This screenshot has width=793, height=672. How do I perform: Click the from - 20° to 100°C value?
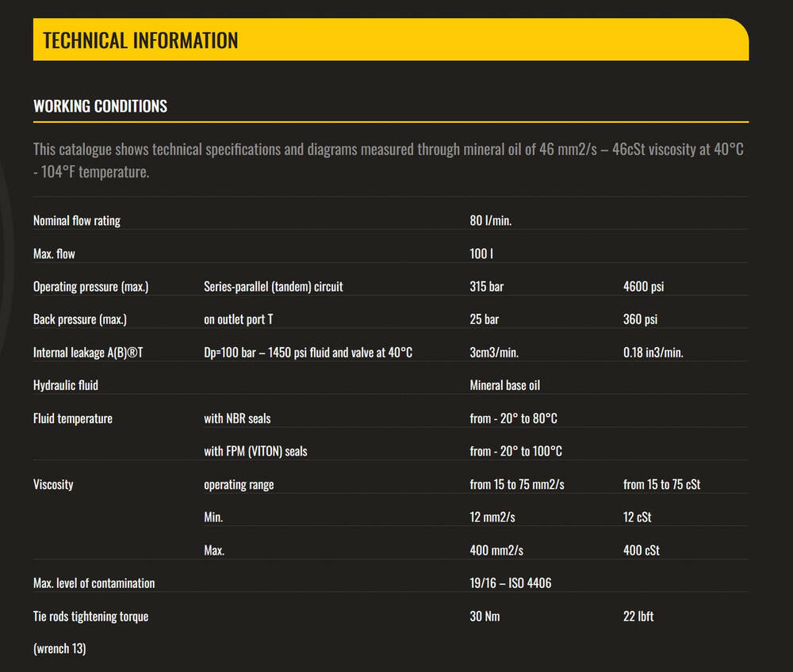[515, 451]
